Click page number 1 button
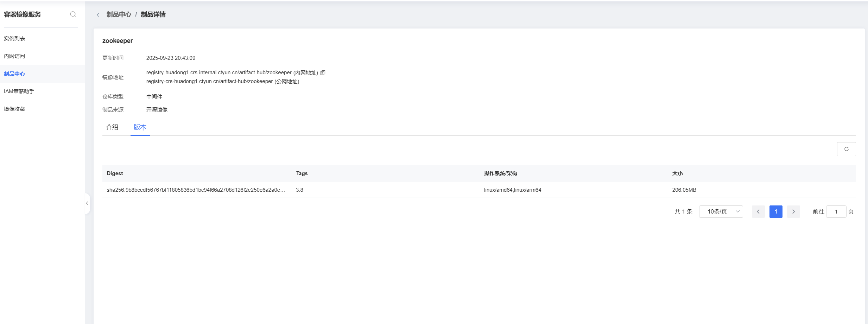This screenshot has width=868, height=324. point(776,211)
